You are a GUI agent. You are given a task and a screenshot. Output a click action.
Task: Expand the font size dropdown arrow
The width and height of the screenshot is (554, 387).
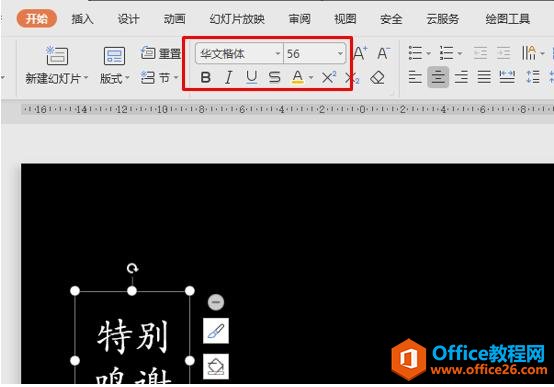click(340, 54)
